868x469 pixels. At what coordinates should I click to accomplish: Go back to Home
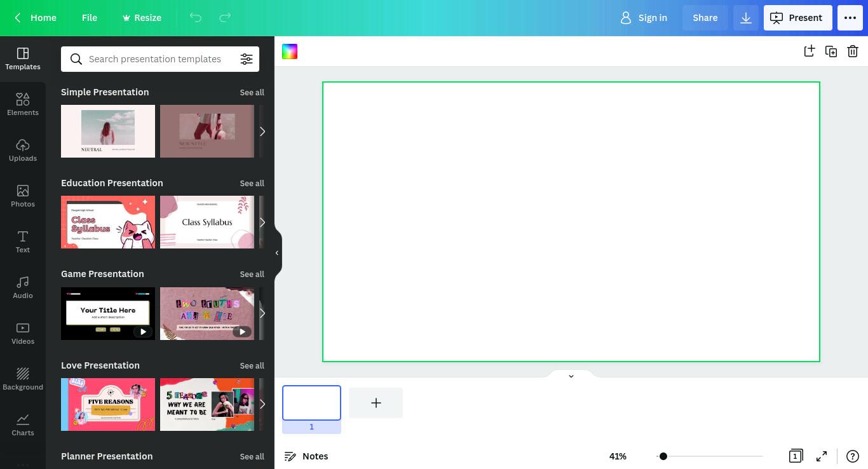click(36, 18)
